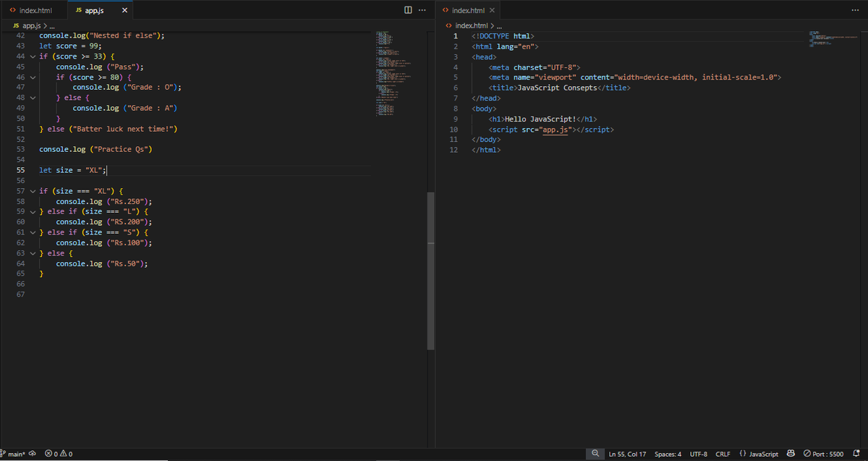This screenshot has height=461, width=868.
Task: Click 'Nested if else' console.log line
Action: point(102,35)
